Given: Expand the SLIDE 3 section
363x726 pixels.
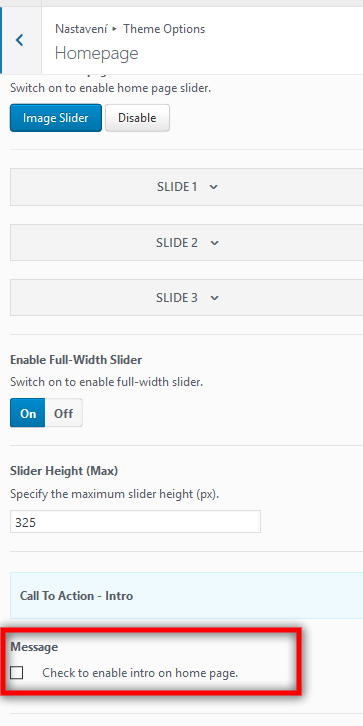Looking at the screenshot, I should click(x=187, y=298).
